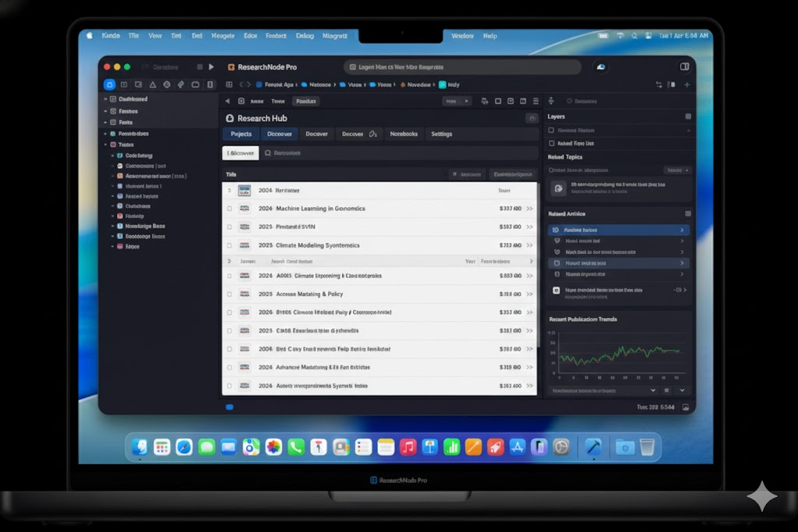
Task: Toggle the right sidebar panel icon in title bar
Action: coord(684,67)
